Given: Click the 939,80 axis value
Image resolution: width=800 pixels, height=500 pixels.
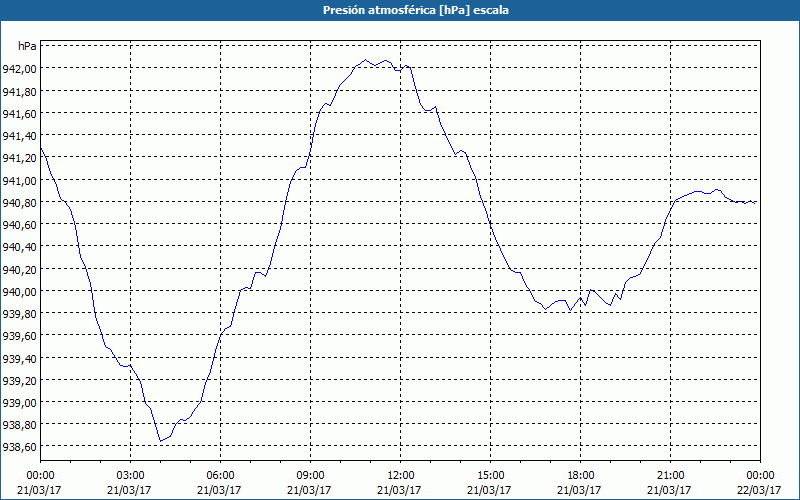Looking at the screenshot, I should (19, 313).
